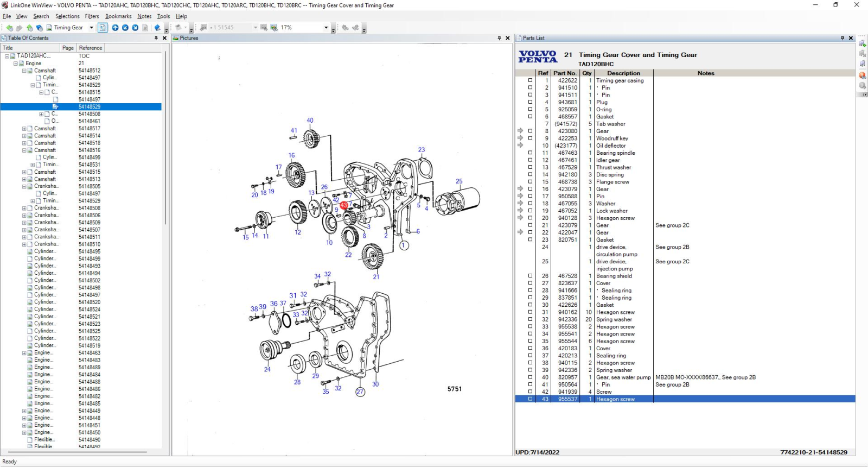This screenshot has height=467, width=868.
Task: Toggle the Table Of Contents view button
Action: click(103, 28)
